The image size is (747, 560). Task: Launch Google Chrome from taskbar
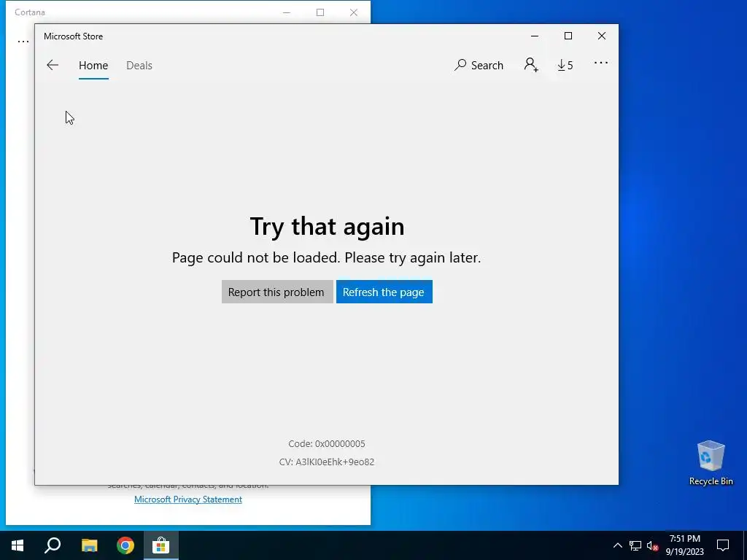click(x=125, y=545)
